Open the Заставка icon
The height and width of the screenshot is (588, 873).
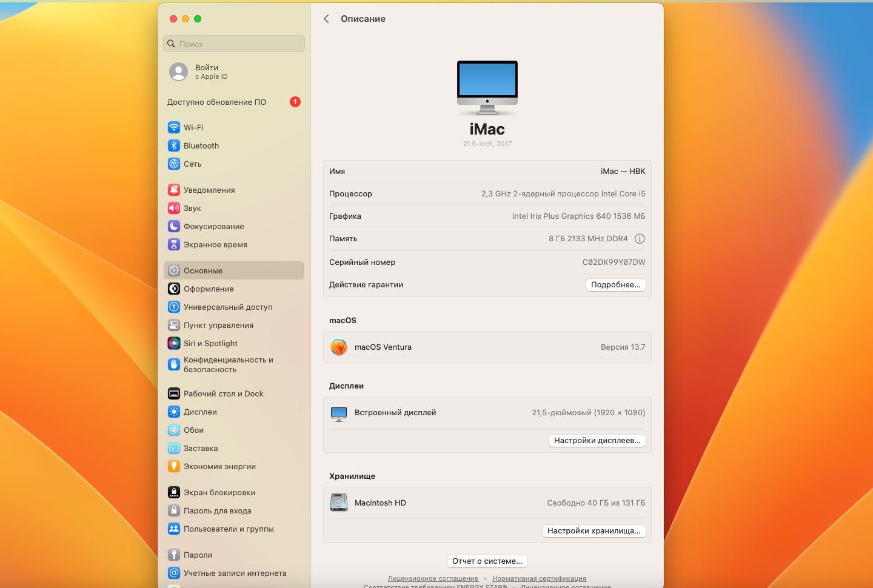[174, 448]
